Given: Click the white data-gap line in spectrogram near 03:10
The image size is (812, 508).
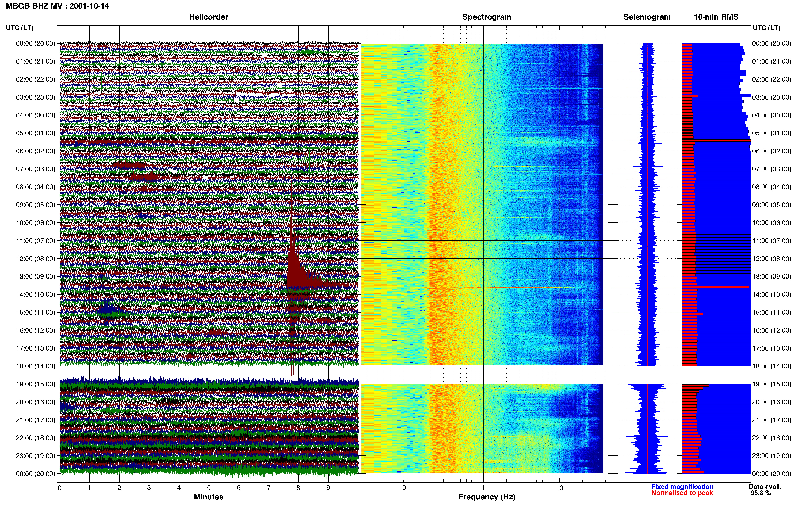Looking at the screenshot, I should (482, 101).
